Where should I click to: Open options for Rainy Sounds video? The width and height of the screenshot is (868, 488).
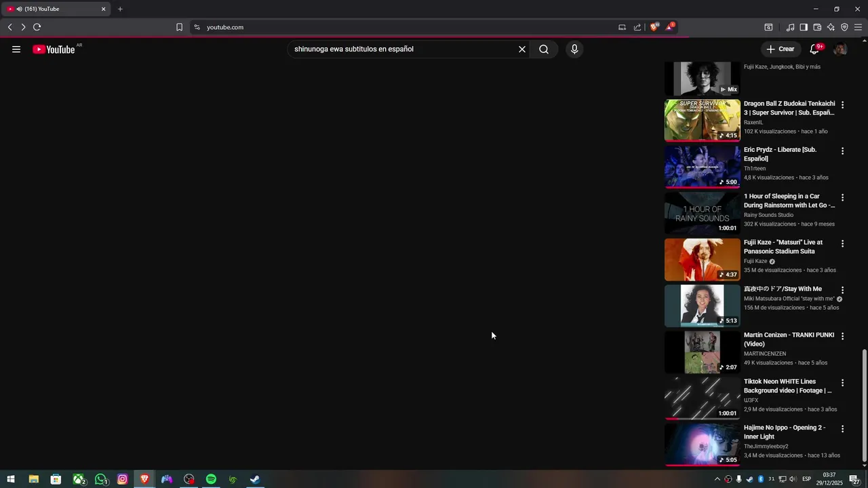coord(843,197)
